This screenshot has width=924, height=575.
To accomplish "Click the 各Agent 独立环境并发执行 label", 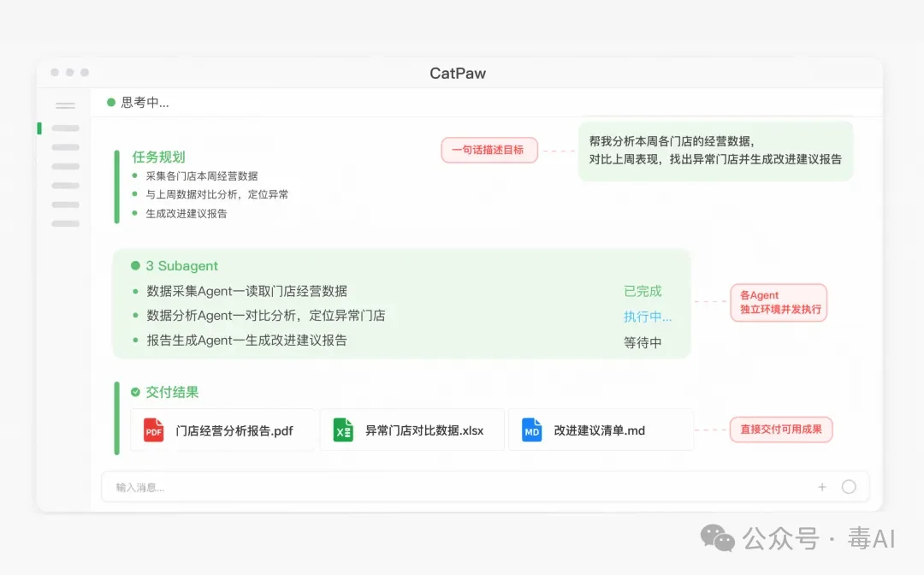I will tap(779, 302).
